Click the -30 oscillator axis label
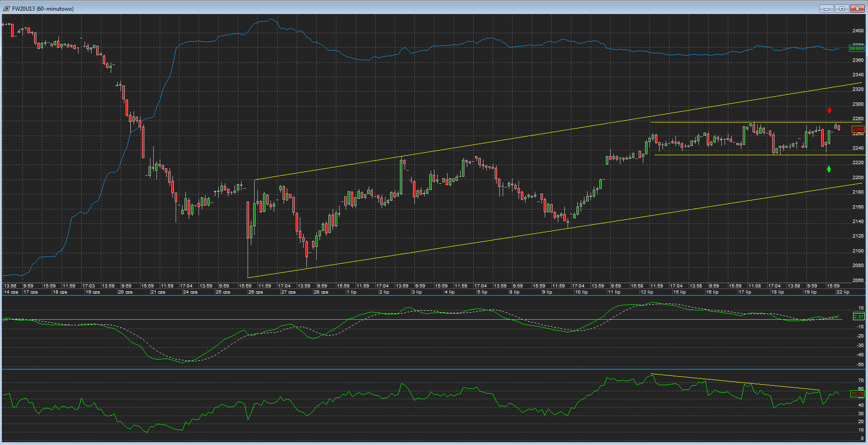This screenshot has height=445, width=868. (860, 345)
